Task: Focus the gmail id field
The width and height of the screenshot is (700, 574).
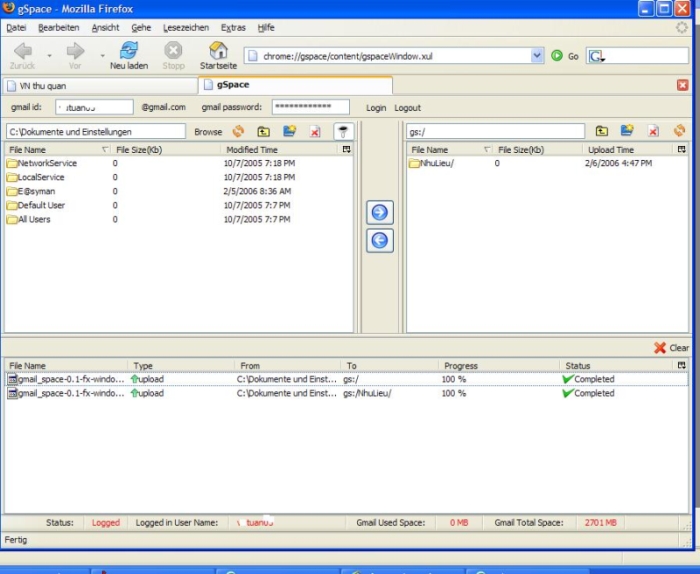Action: click(x=94, y=107)
